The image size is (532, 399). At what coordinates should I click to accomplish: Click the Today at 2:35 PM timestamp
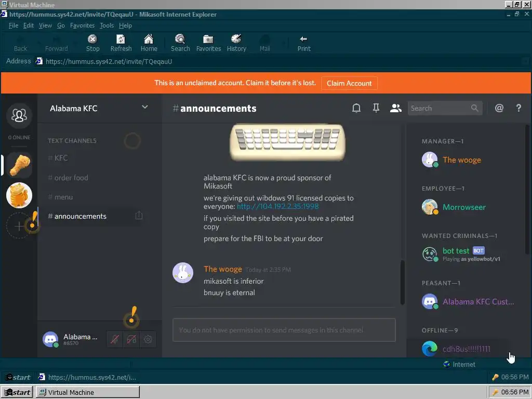[x=268, y=270]
